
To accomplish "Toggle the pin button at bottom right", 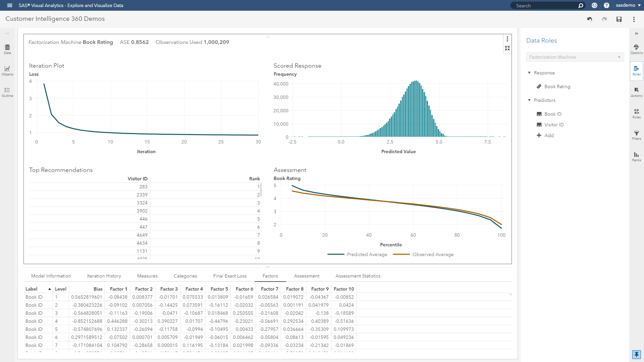I will click(636, 354).
